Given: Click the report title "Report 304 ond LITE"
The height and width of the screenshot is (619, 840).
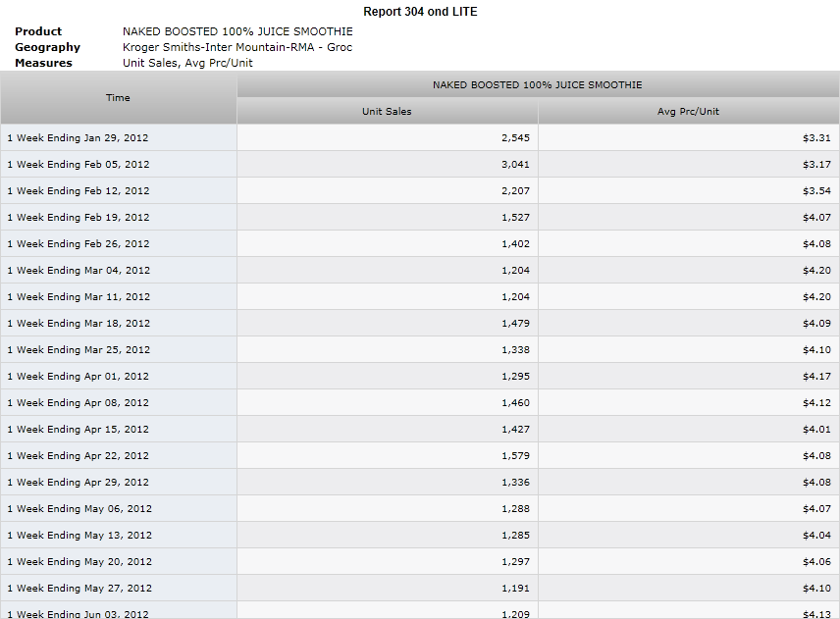Looking at the screenshot, I should click(x=420, y=12).
